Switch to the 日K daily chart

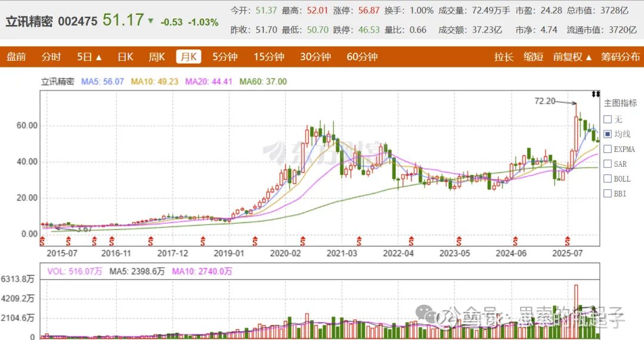pos(125,57)
